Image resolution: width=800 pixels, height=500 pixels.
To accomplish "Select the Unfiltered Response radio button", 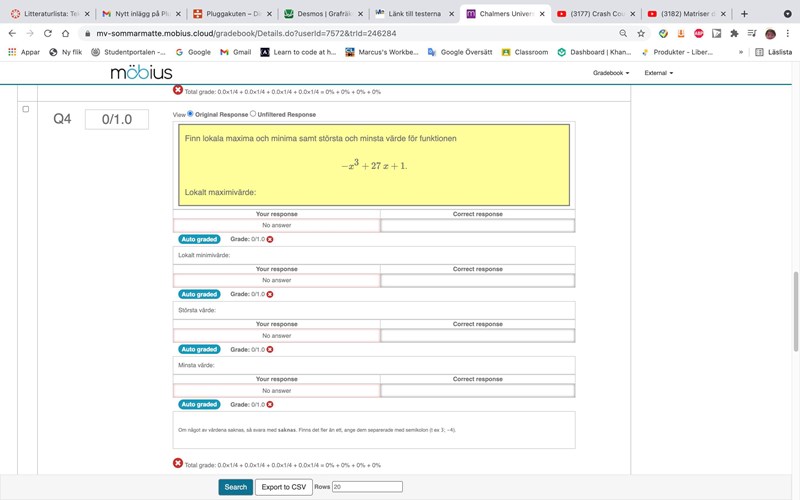I will 253,114.
